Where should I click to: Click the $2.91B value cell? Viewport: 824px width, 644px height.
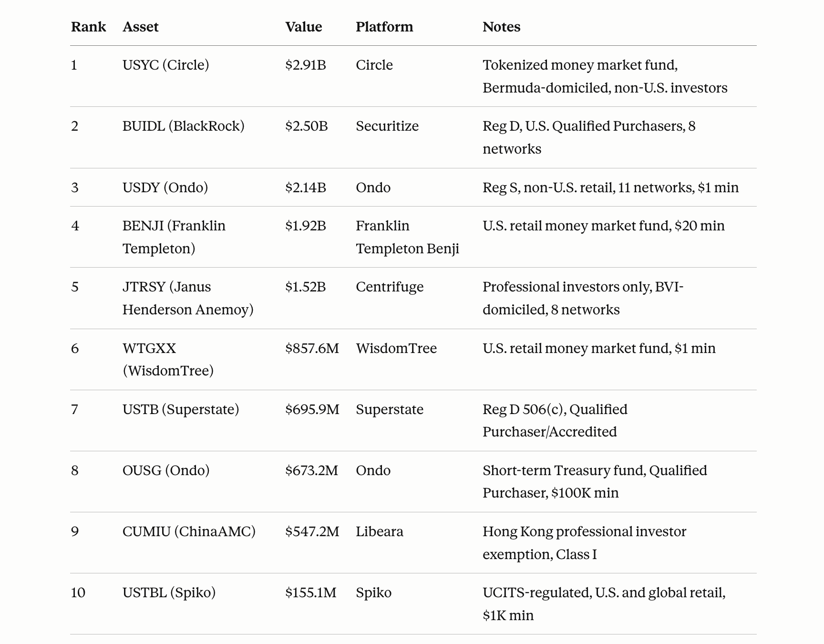305,65
